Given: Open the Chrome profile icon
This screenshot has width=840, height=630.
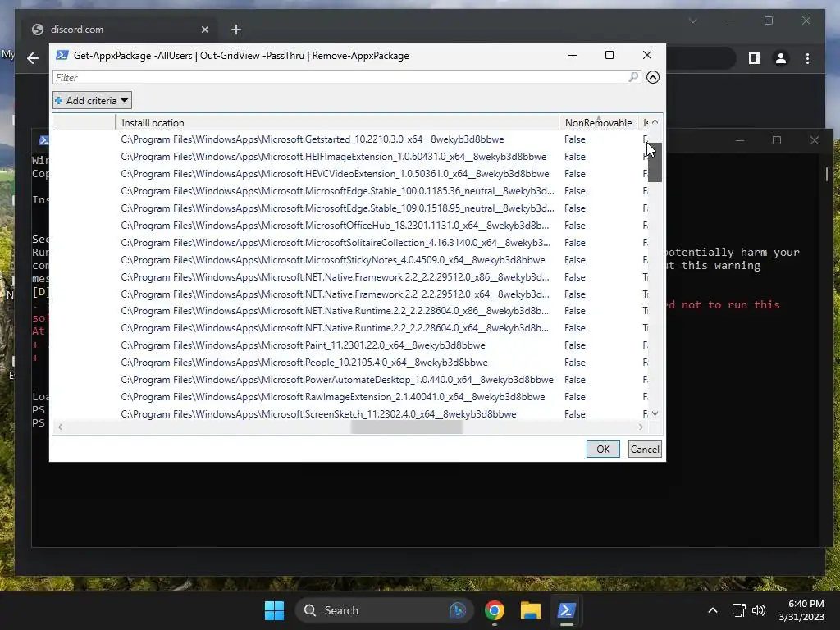Looking at the screenshot, I should point(781,58).
